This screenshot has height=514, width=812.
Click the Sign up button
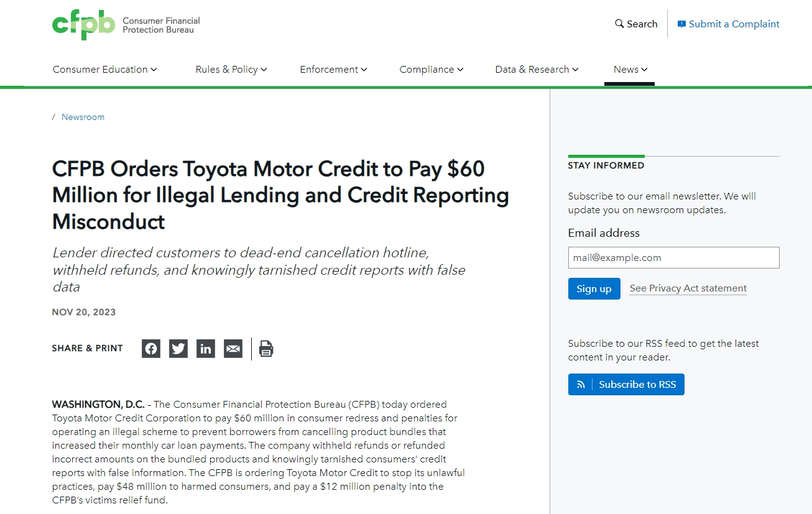coord(594,289)
